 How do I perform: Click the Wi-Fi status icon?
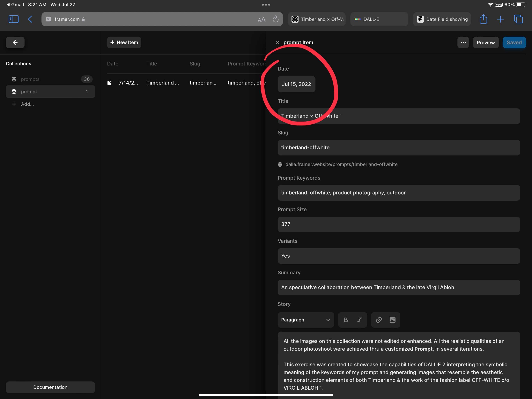tap(491, 4)
